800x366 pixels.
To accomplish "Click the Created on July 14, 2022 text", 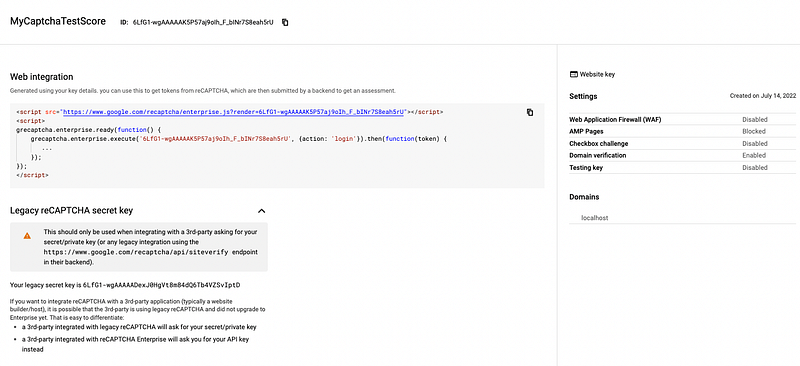I will [x=762, y=96].
